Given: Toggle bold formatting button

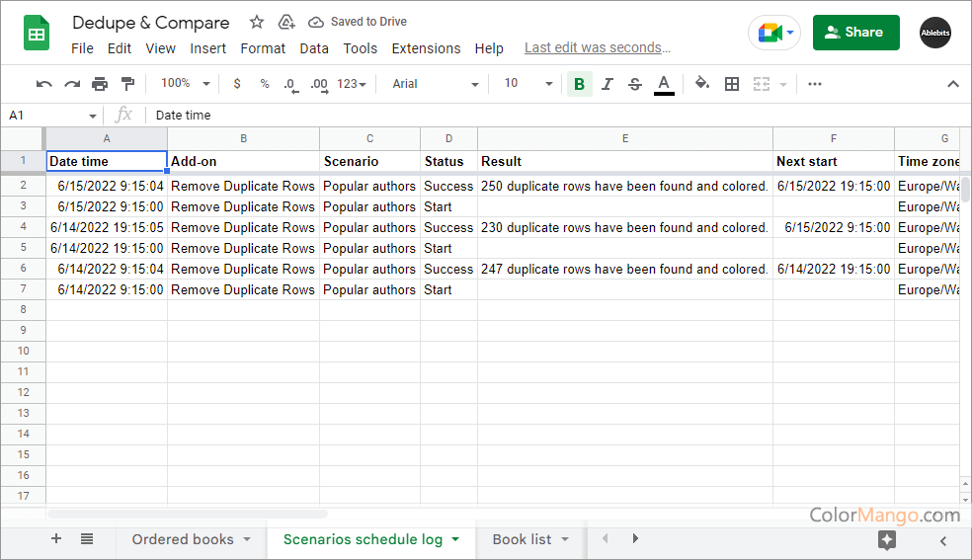Looking at the screenshot, I should click(579, 84).
